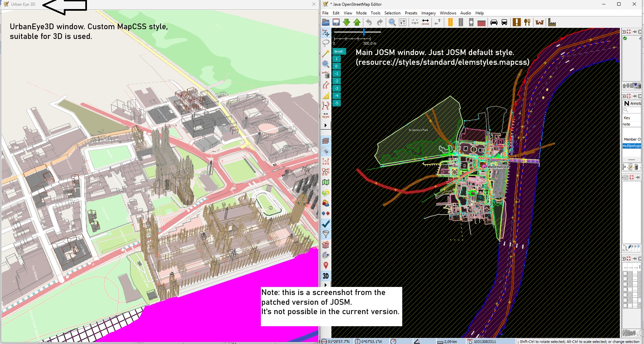Click the green Upload data arrow

(x=357, y=22)
